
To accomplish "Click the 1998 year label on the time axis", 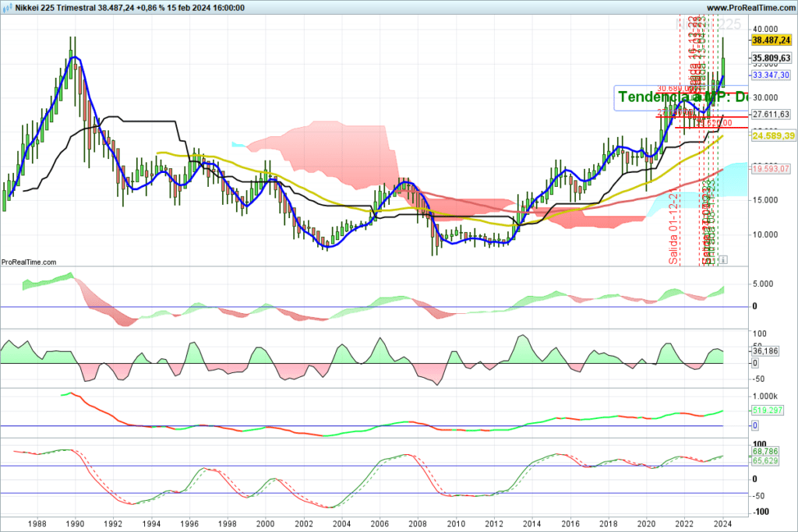I will [x=228, y=523].
